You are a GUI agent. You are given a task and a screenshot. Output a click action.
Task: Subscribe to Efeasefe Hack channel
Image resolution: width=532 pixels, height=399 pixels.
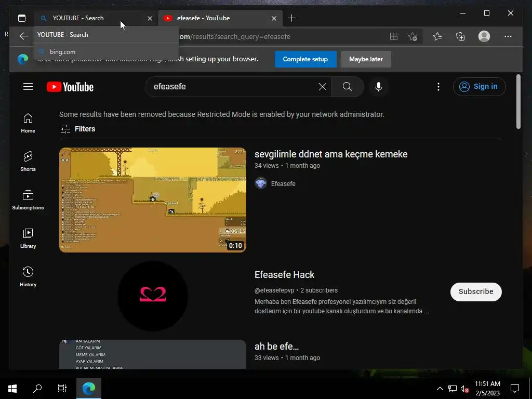[x=476, y=292]
